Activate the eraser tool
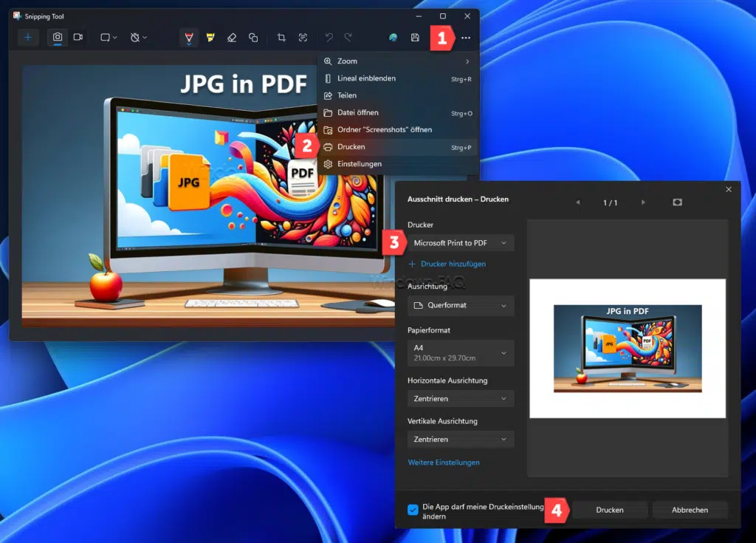Screen dimensions: 756x543 click(x=232, y=37)
